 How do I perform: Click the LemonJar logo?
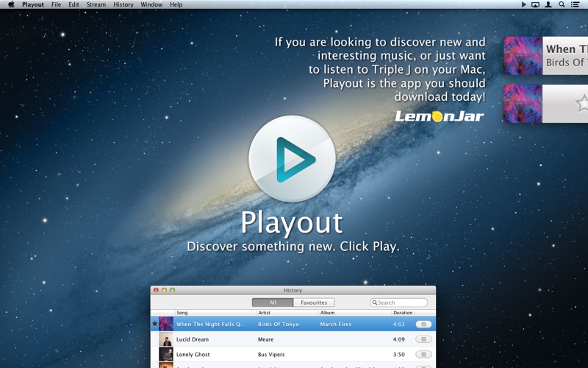[440, 116]
